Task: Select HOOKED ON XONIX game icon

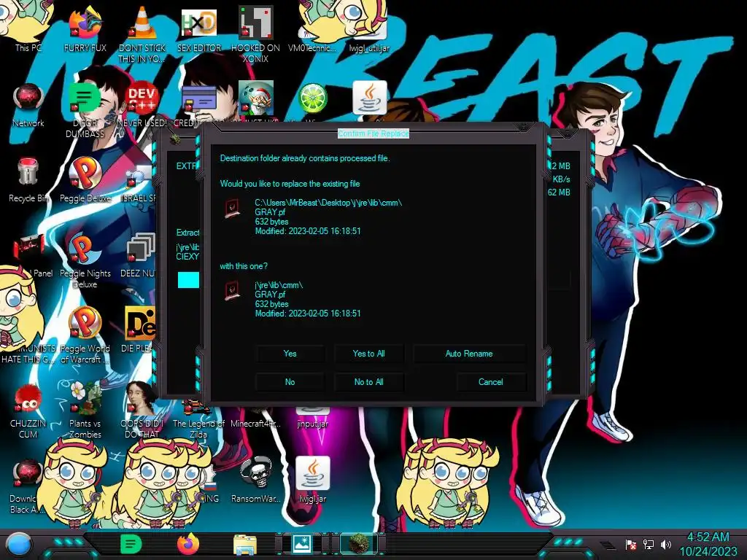Action: 256,34
